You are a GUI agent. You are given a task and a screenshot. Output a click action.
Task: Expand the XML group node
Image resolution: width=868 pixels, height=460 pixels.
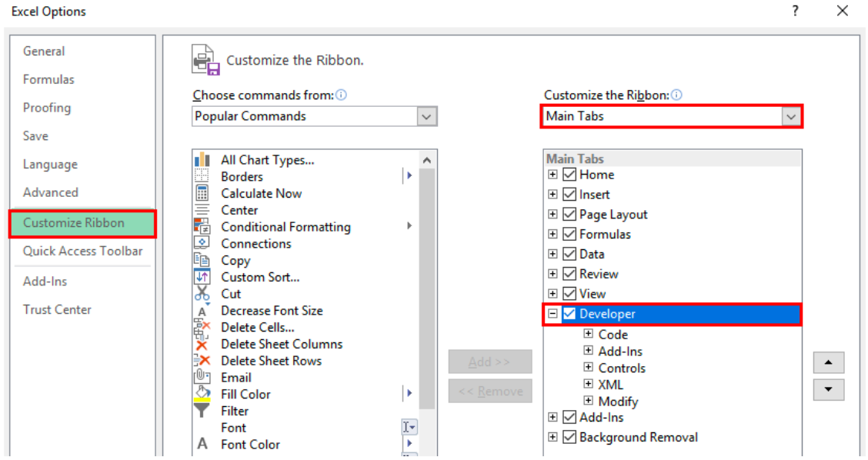tap(589, 384)
